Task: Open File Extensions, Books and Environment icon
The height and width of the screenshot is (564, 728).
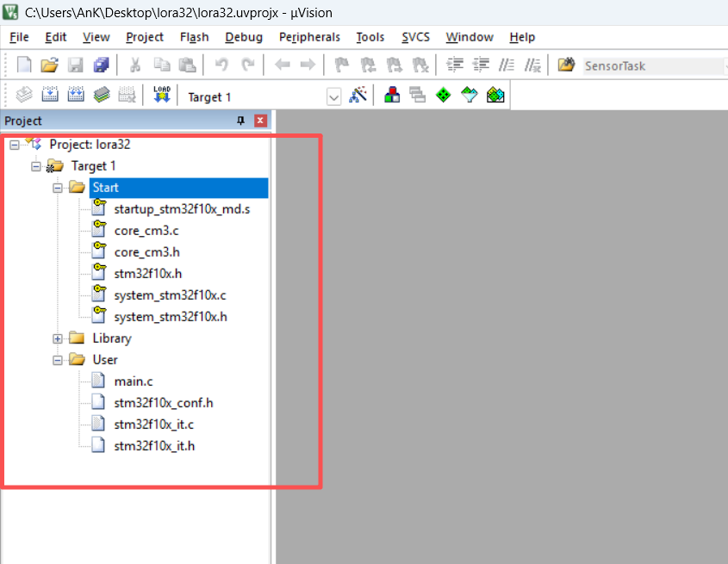Action: [x=392, y=96]
